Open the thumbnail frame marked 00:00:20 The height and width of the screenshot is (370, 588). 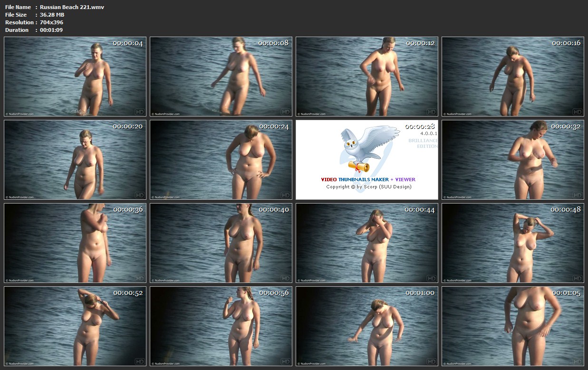pyautogui.click(x=75, y=160)
